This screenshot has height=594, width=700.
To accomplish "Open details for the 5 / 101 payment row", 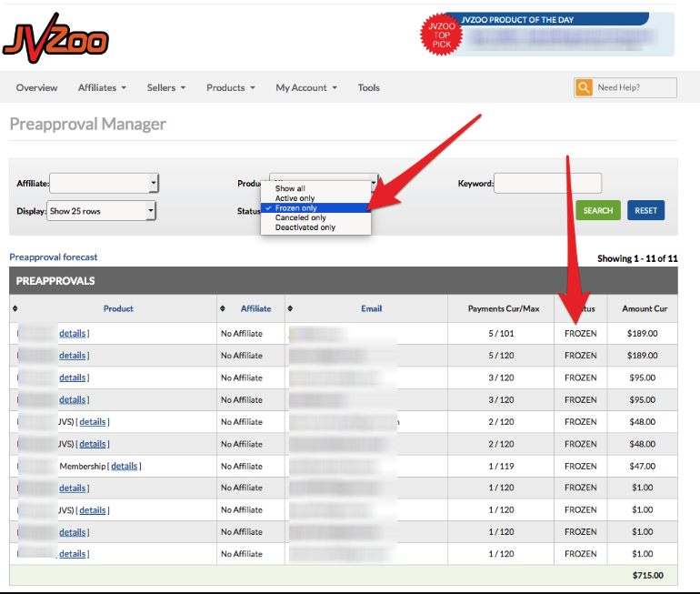I will coord(73,333).
